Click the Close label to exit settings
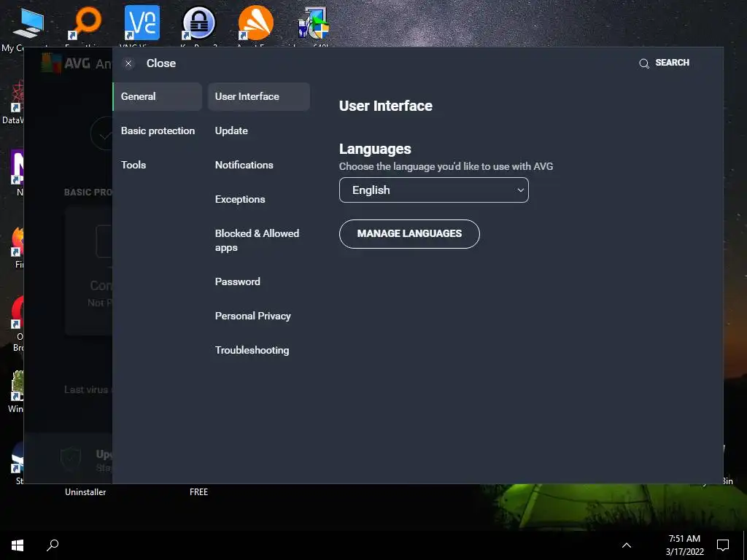 (161, 63)
